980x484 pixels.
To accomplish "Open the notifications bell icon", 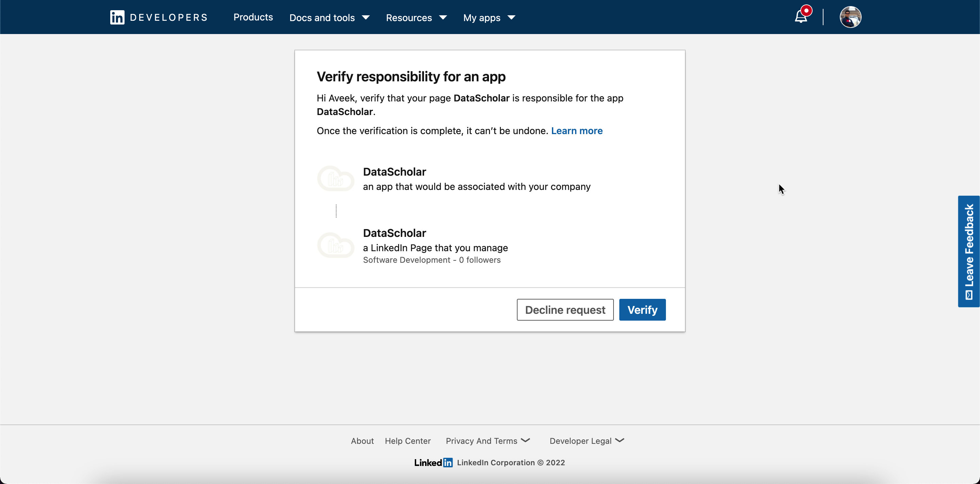I will [800, 17].
